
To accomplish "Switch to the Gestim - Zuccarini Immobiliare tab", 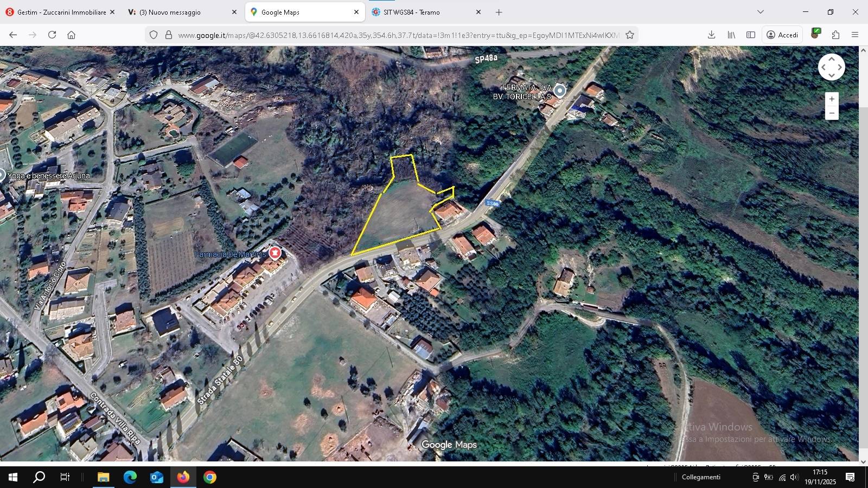I will (x=60, y=11).
